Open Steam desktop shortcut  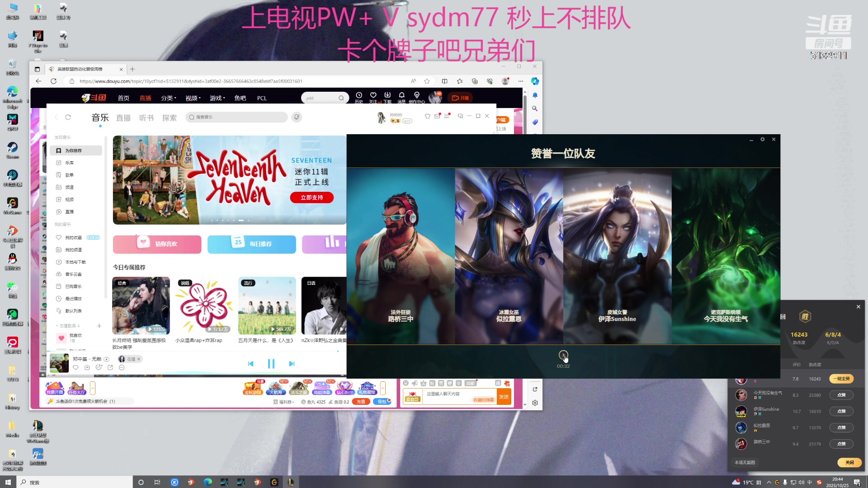click(12, 151)
